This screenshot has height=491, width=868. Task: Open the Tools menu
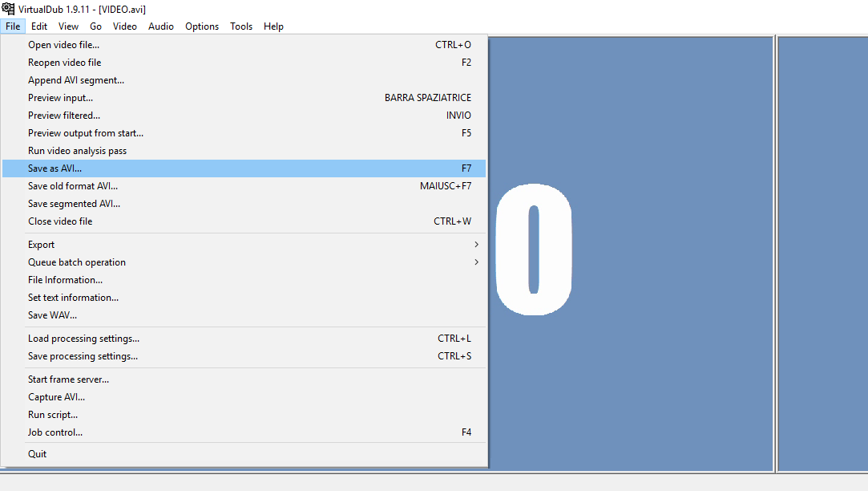point(241,26)
